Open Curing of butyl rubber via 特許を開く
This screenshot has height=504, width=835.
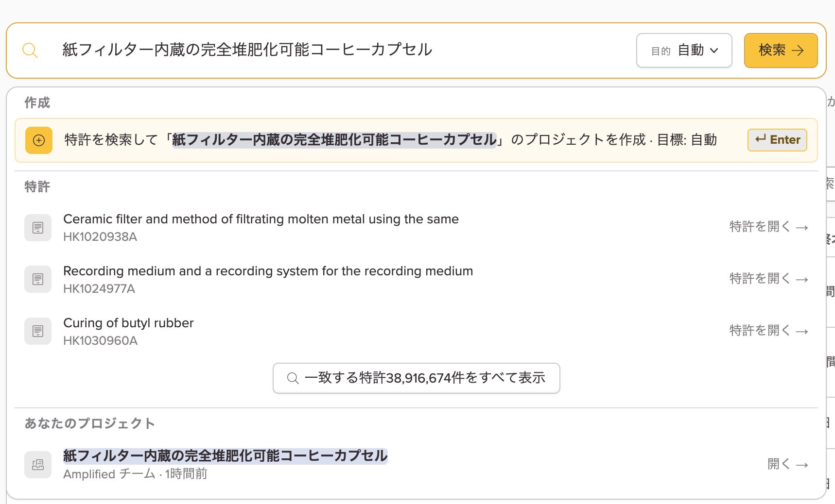tap(768, 331)
